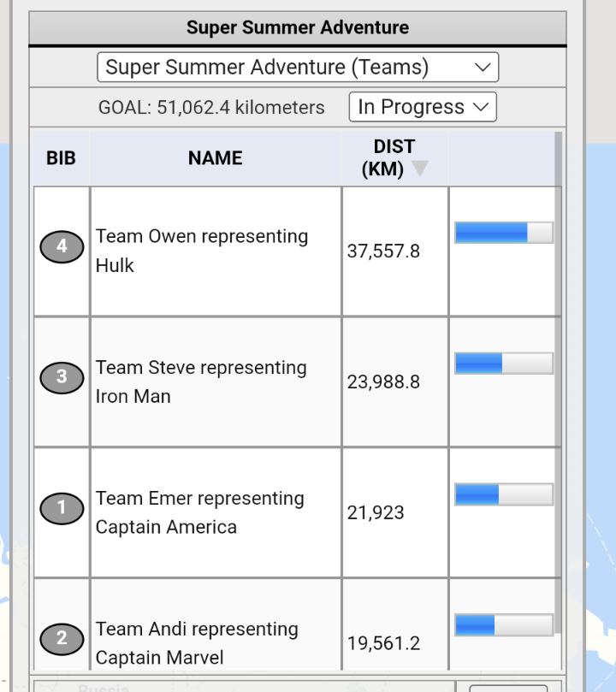Viewport: 616px width, 692px height.
Task: Click the GOAL: 51,062.4 kilometers text
Action: [x=211, y=107]
